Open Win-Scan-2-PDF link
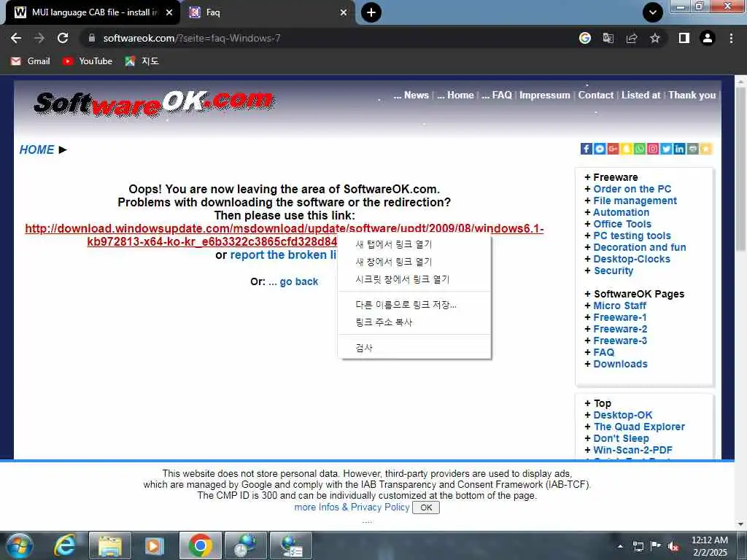 (x=632, y=450)
